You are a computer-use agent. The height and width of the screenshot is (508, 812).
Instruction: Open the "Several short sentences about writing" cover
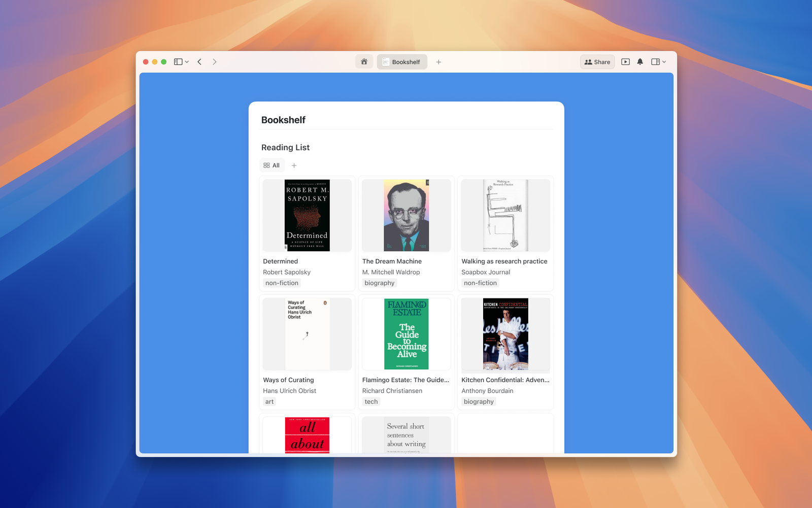point(407,435)
